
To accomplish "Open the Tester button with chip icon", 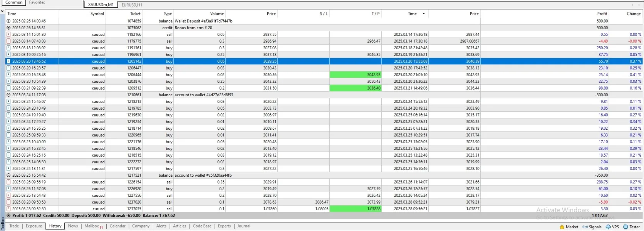I will pyautogui.click(x=632, y=227).
